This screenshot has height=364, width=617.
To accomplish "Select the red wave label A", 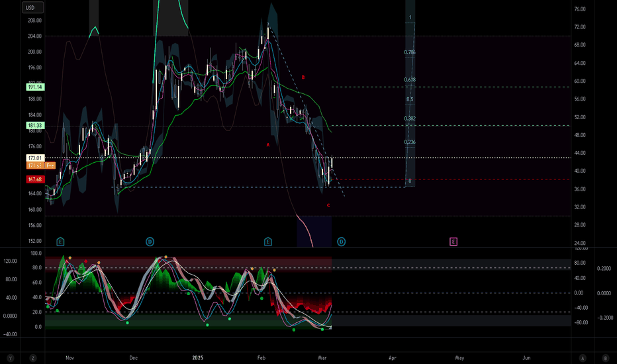I will (x=268, y=145).
